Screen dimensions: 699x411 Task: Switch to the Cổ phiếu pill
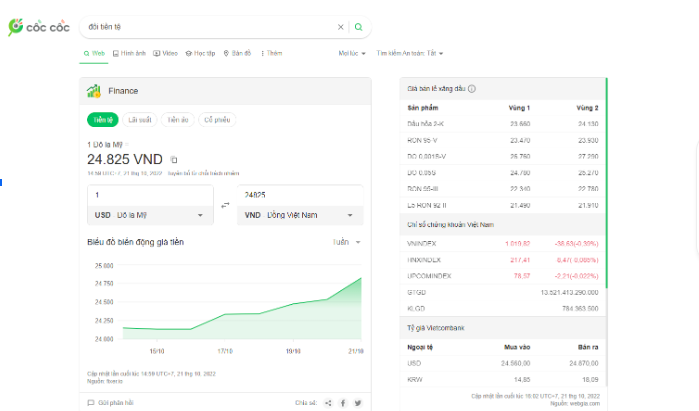pos(217,120)
